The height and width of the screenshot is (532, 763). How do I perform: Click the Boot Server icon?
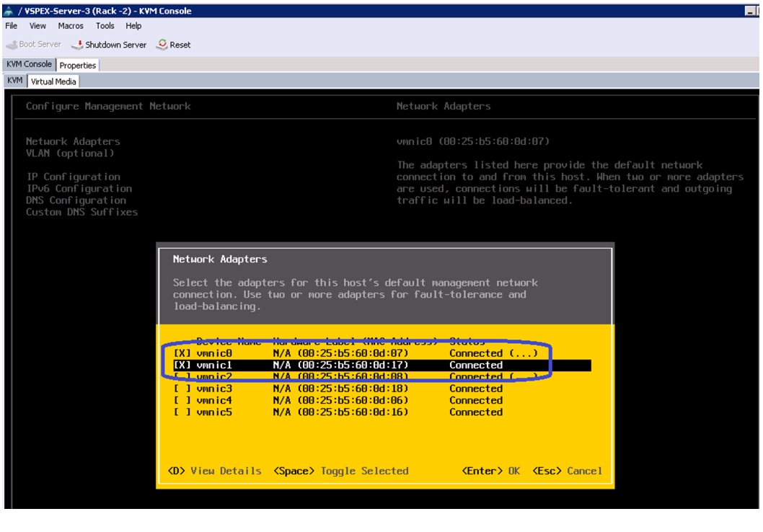click(12, 45)
